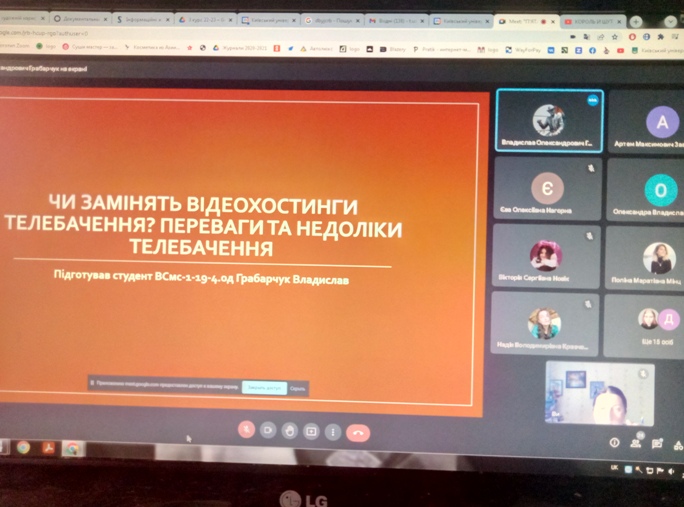Close the YouTube 'КОРОЛЬ И ШУТ' tab
The image size is (684, 507).
click(x=620, y=21)
